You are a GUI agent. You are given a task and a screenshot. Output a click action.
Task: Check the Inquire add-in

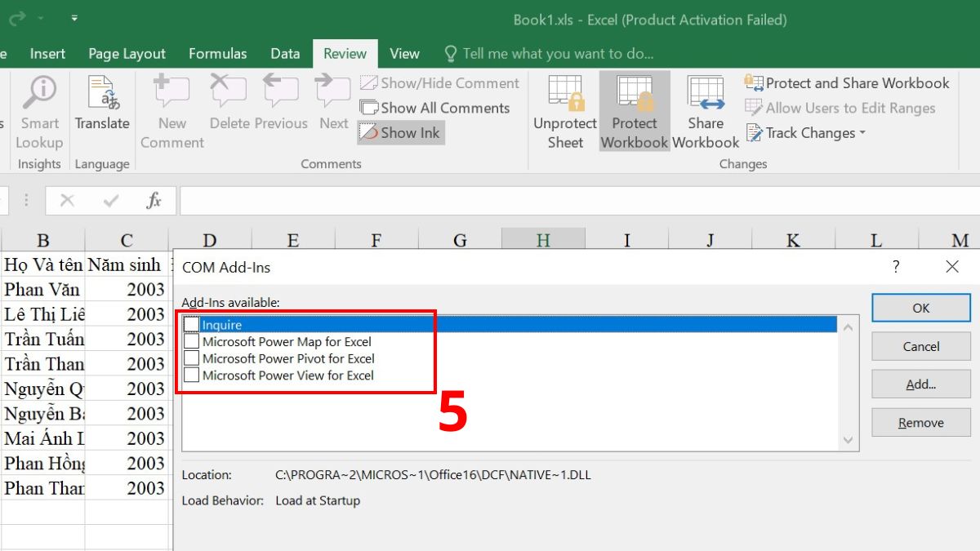click(x=192, y=324)
